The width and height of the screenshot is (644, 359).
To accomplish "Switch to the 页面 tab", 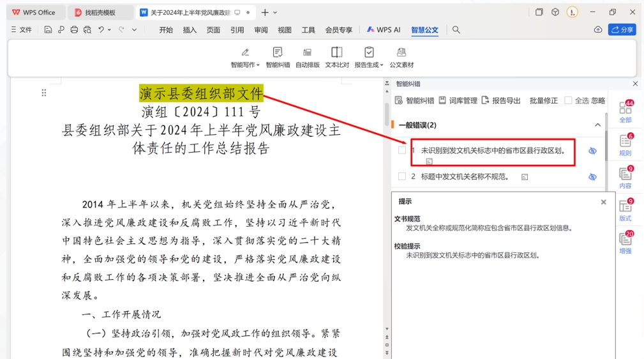I will pos(213,29).
